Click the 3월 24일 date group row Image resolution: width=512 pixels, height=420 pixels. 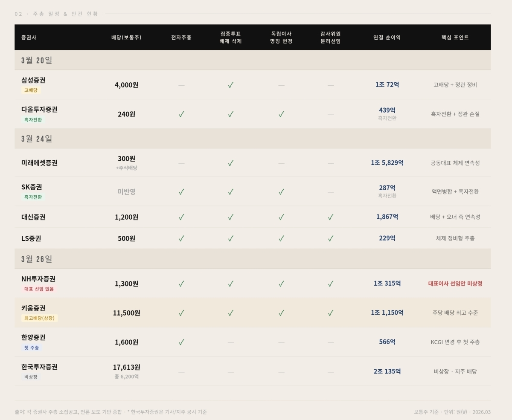(x=253, y=139)
